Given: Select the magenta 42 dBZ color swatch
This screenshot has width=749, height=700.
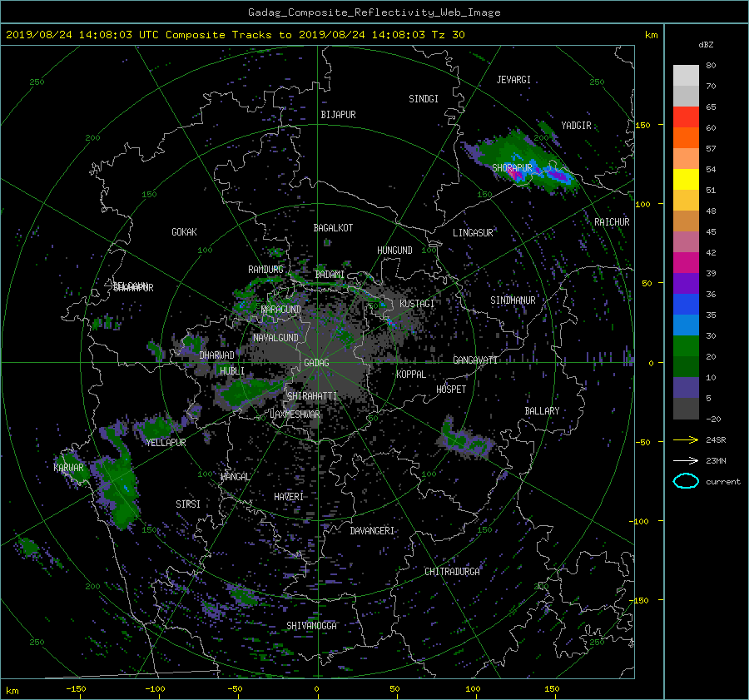Looking at the screenshot, I should 686,263.
